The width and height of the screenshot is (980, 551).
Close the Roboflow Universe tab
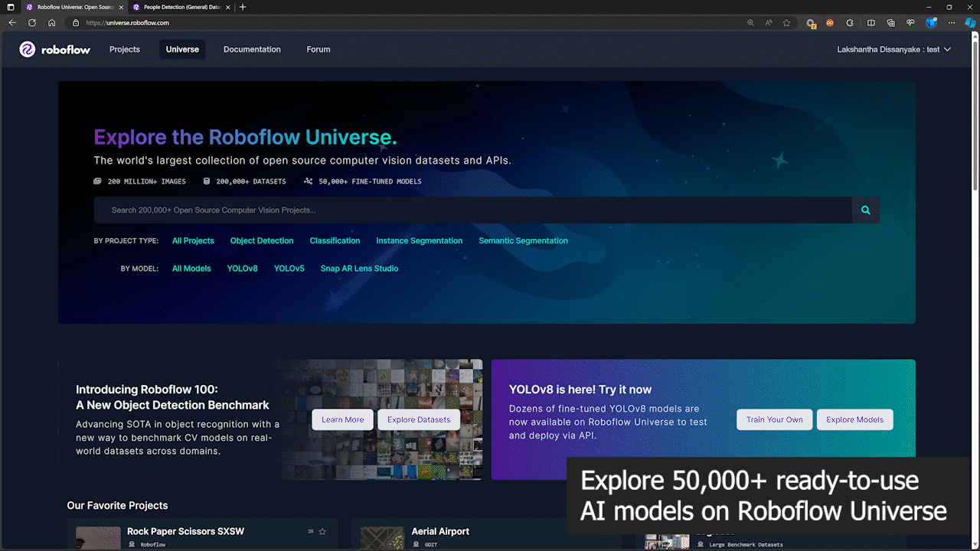121,7
